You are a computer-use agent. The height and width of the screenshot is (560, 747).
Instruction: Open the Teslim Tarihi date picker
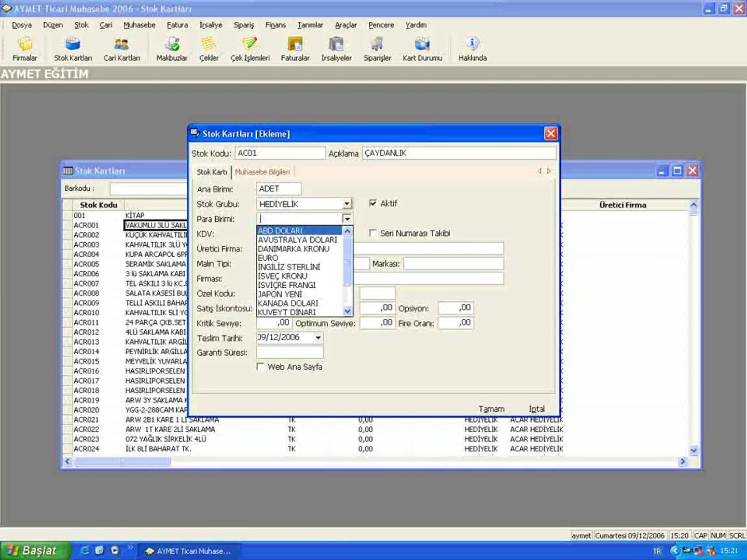[x=318, y=338]
